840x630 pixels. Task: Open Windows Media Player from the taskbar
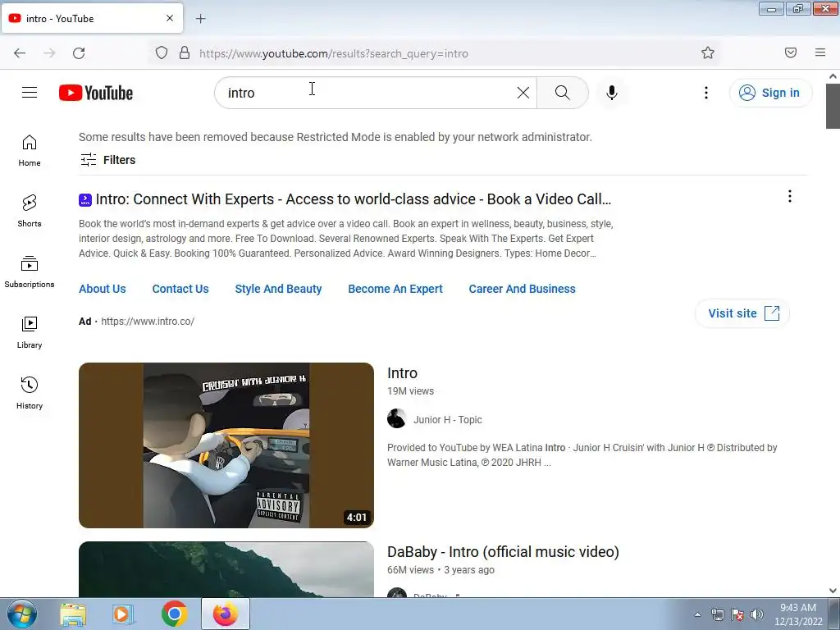(123, 614)
